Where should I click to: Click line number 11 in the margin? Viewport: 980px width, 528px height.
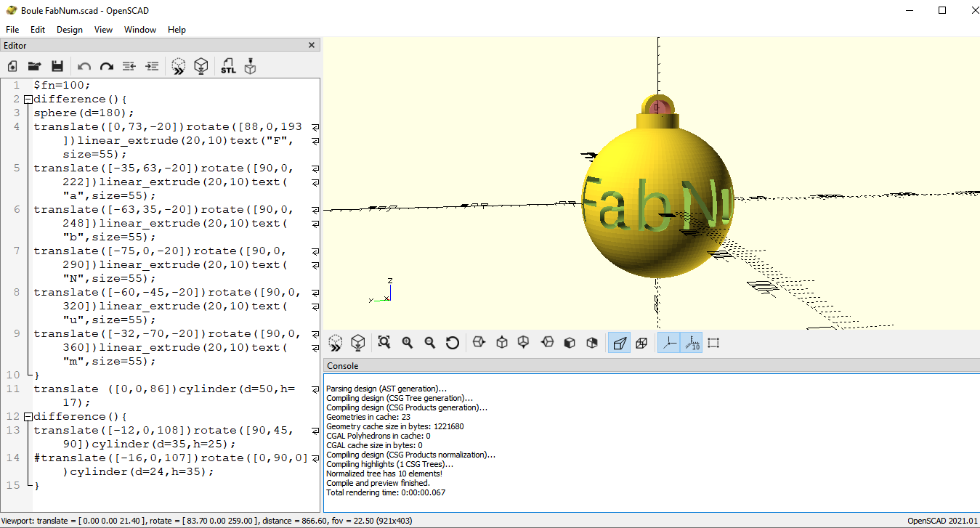12,389
